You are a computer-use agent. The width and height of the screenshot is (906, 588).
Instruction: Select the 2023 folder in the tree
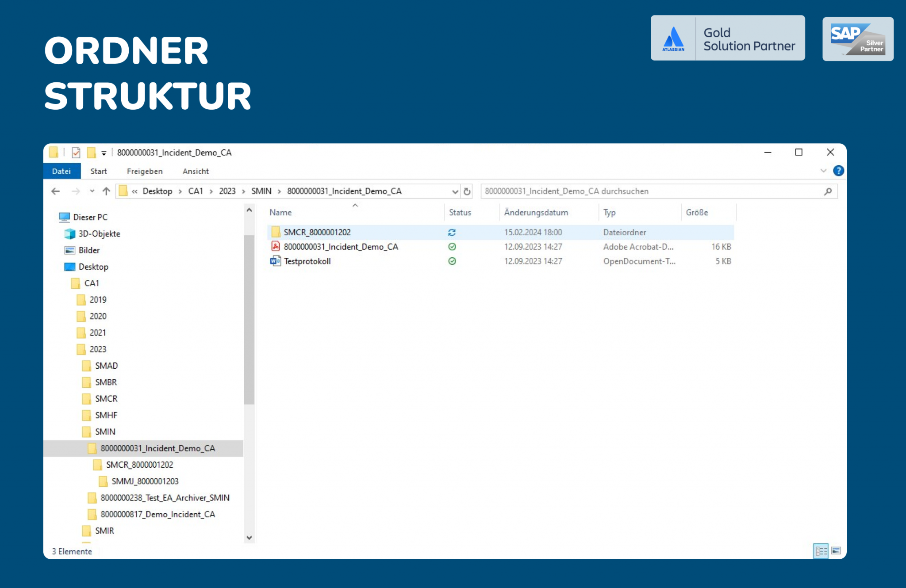[98, 349]
